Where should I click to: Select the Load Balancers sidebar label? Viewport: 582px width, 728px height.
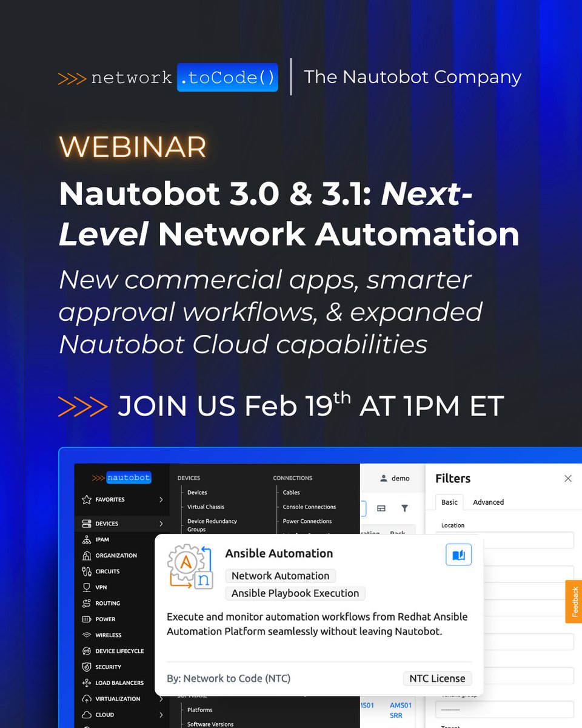point(119,683)
